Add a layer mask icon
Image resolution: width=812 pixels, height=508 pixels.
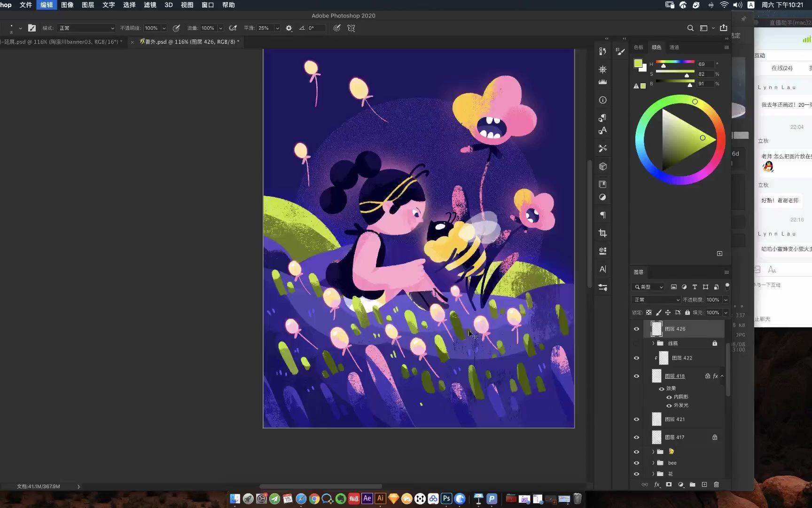(x=669, y=484)
